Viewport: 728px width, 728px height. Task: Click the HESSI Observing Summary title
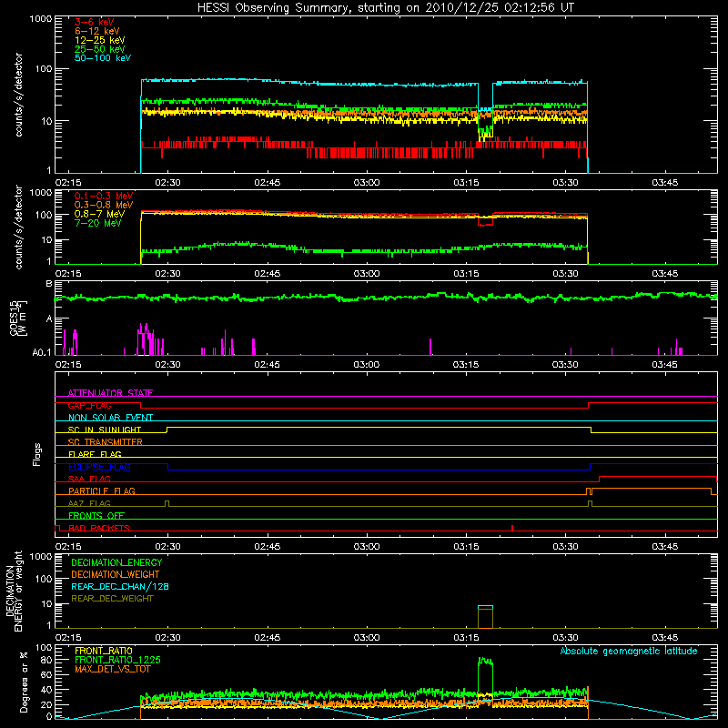point(385,8)
